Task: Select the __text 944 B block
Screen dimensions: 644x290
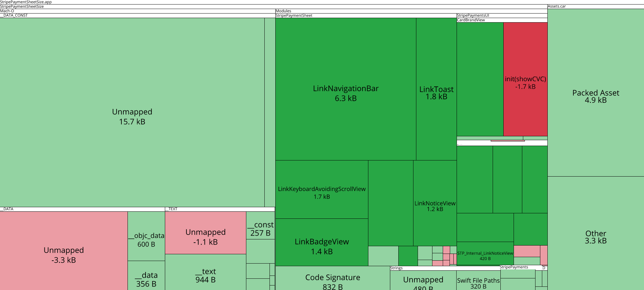Action: [x=205, y=272]
